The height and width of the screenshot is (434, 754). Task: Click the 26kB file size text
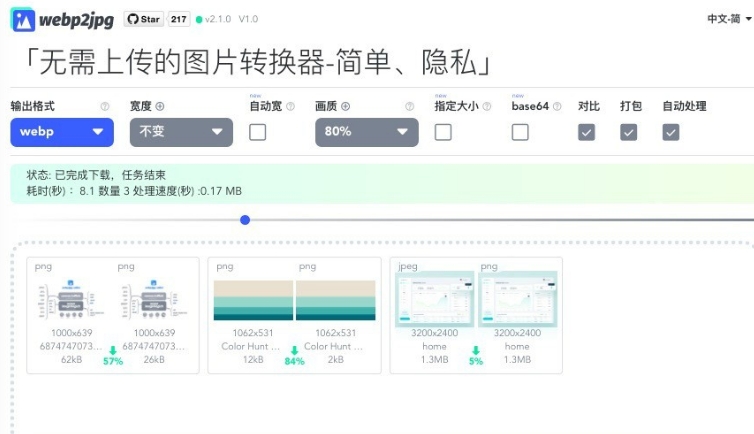click(154, 360)
